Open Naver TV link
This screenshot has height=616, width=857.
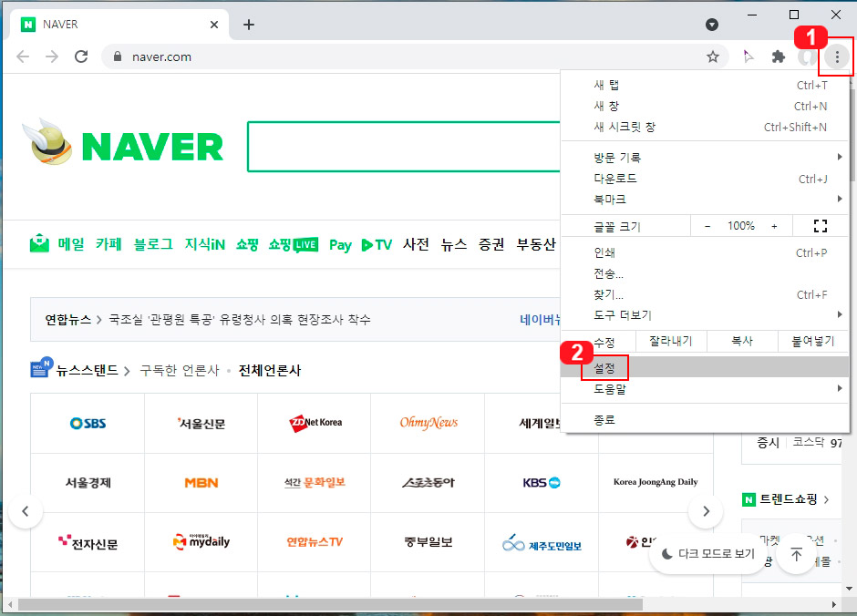pyautogui.click(x=377, y=244)
